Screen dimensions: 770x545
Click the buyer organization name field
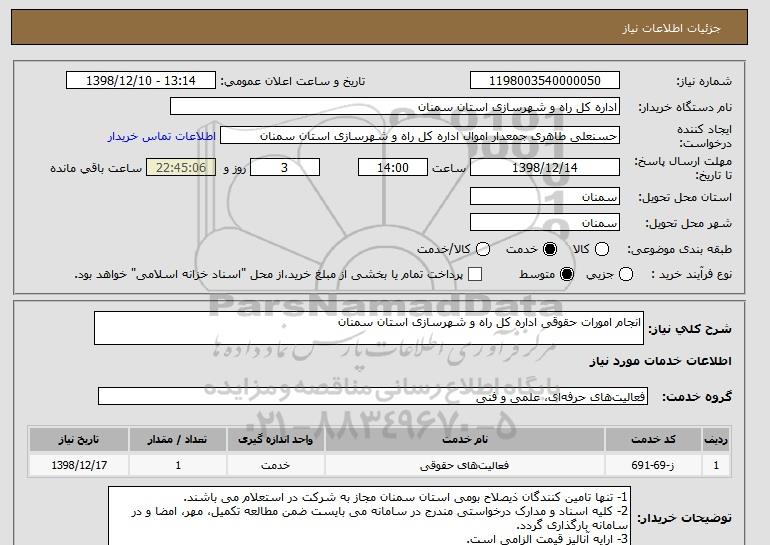(395, 107)
